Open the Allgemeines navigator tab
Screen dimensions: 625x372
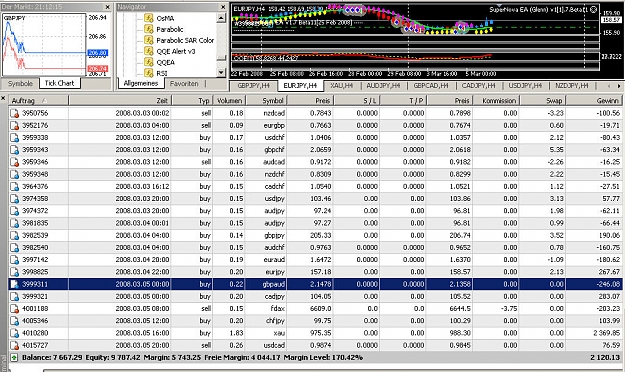click(141, 83)
